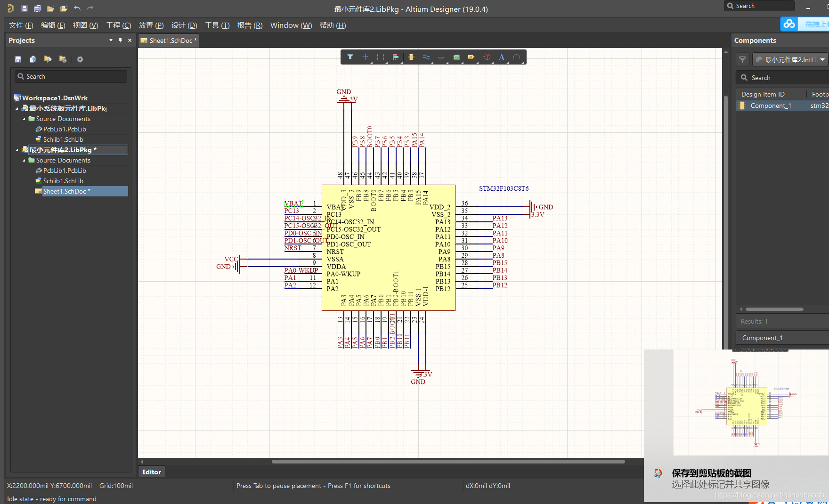Click the Save All icon in the title bar
This screenshot has height=504, width=829.
tap(38, 8)
